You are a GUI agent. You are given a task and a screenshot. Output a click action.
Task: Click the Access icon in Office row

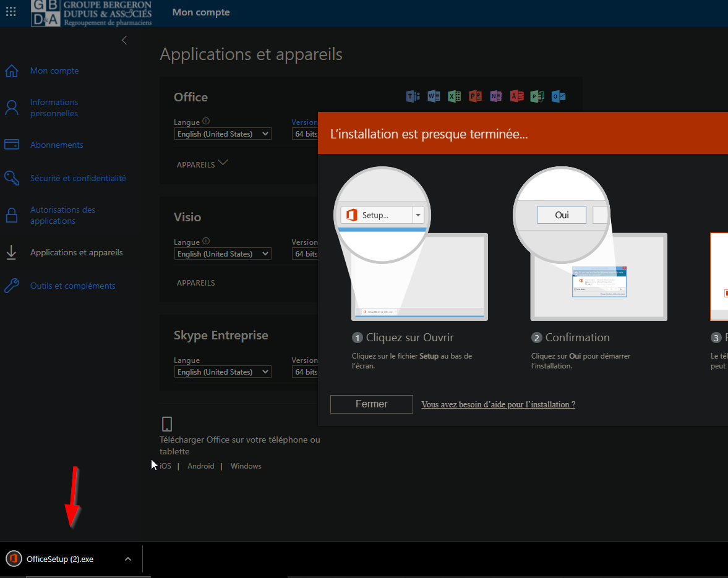click(516, 96)
